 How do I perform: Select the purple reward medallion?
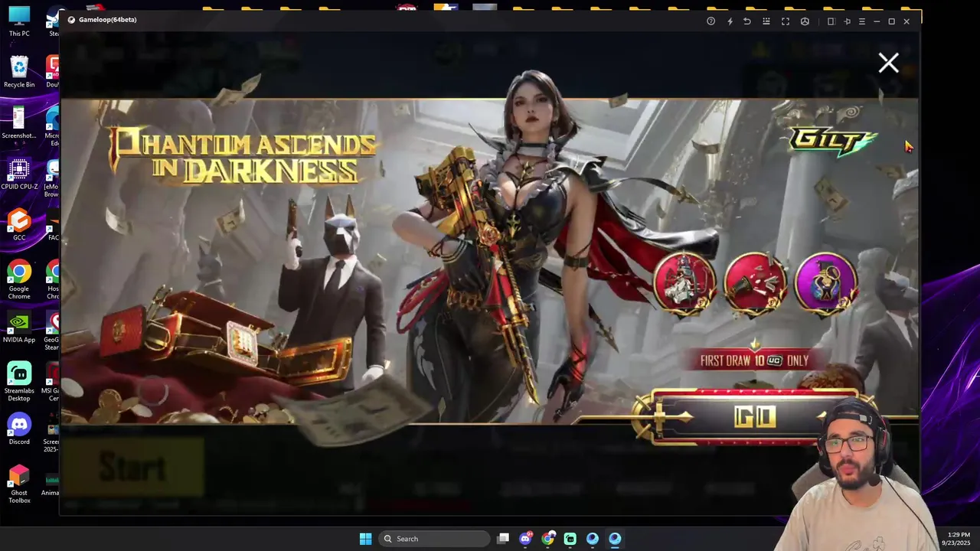826,282
